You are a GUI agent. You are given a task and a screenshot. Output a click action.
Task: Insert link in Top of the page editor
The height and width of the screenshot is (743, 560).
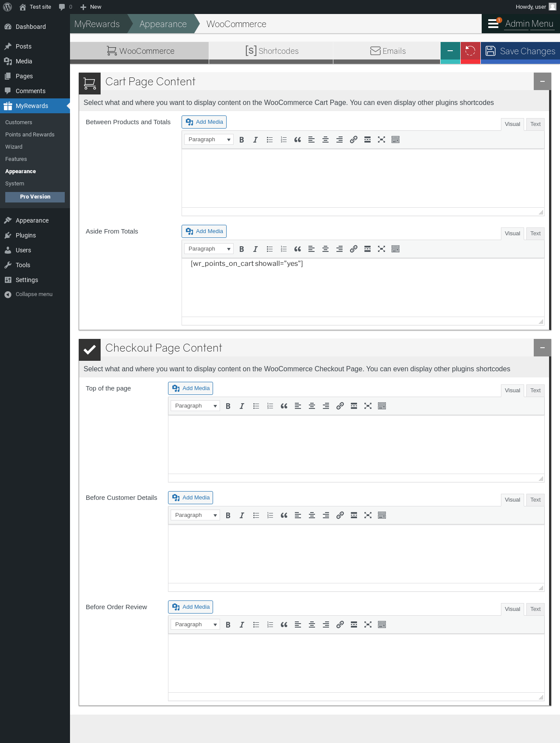(340, 406)
